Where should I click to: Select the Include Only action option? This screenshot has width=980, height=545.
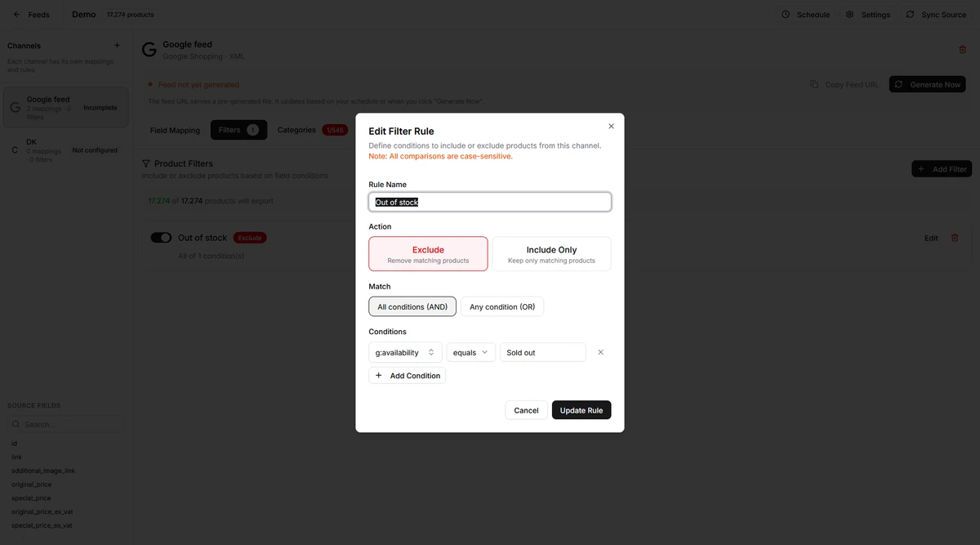(551, 254)
